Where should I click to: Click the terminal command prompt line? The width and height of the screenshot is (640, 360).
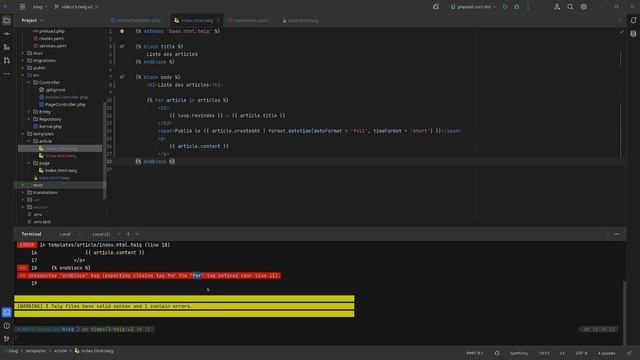pyautogui.click(x=85, y=329)
